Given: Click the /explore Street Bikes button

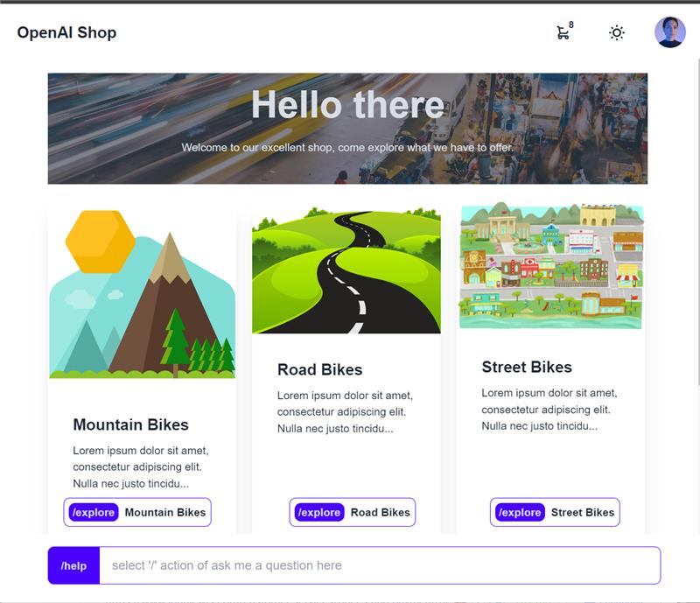Looking at the screenshot, I should 555,512.
